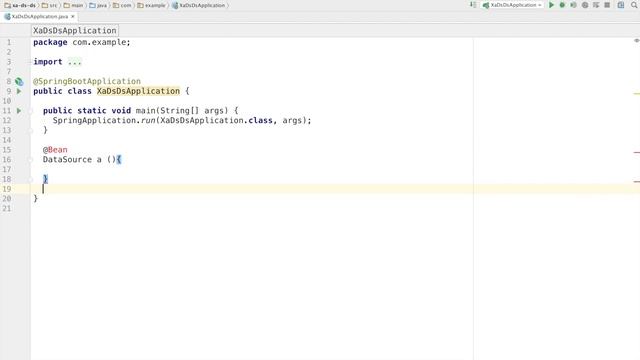Screen dimensions: 640x360
Task: Click the green Run button in toolbar
Action: pos(551,5)
